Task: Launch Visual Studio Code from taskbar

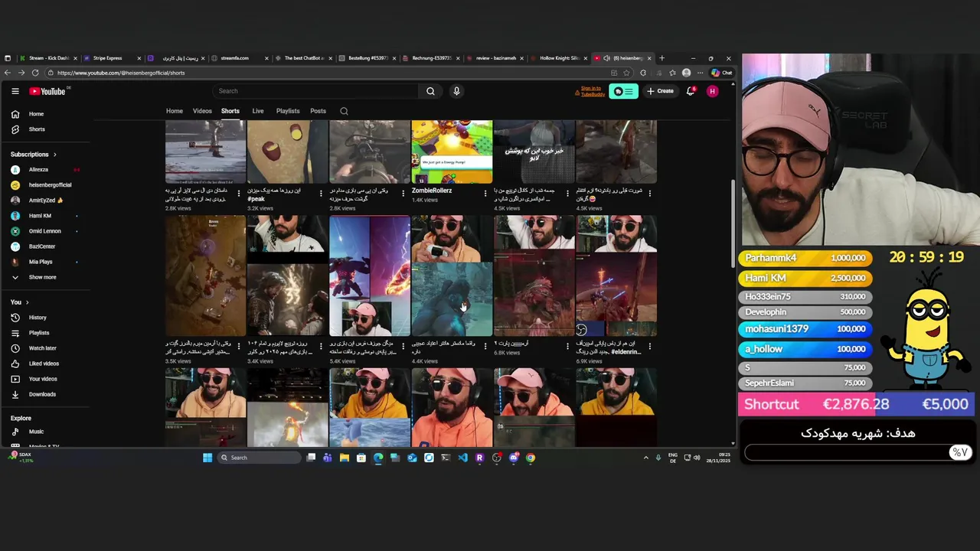Action: pyautogui.click(x=462, y=458)
